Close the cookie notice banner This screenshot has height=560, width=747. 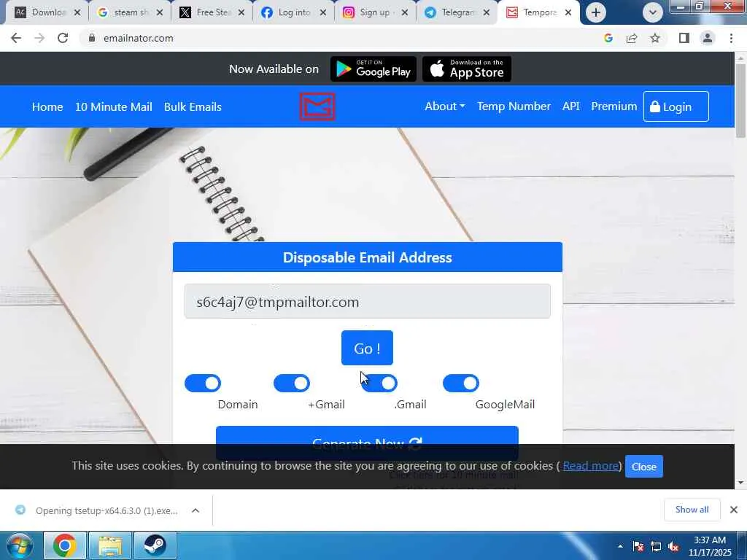tap(643, 467)
